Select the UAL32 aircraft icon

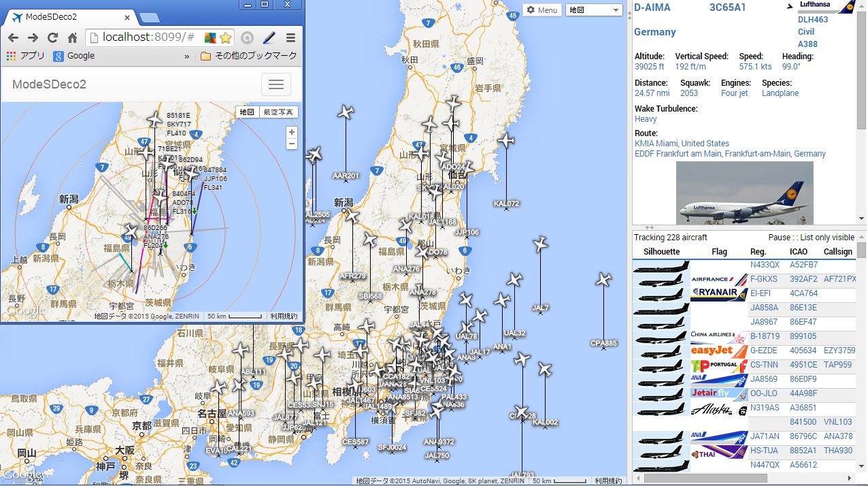point(514,280)
